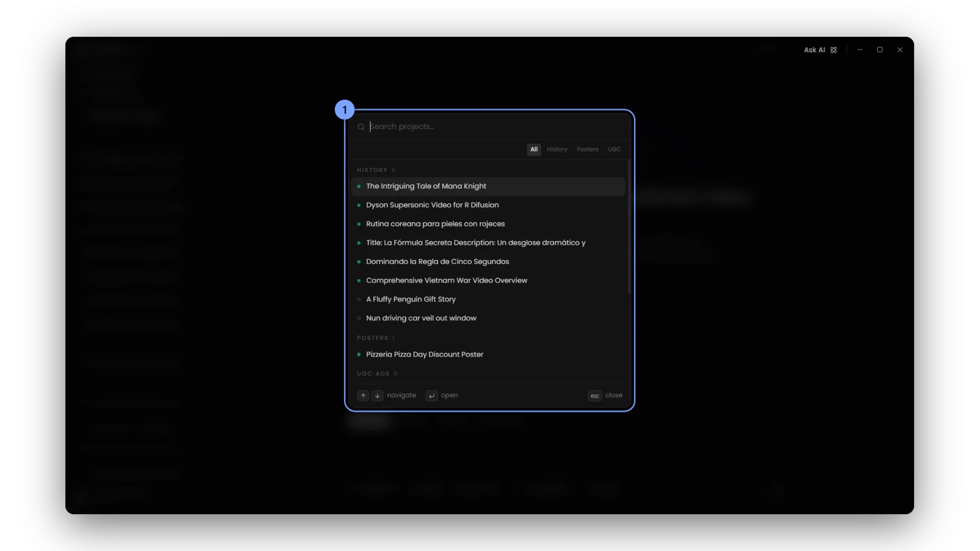This screenshot has height=551, width=980.
Task: Open Comprehensive Vietnam War Video Overview
Action: pos(488,281)
